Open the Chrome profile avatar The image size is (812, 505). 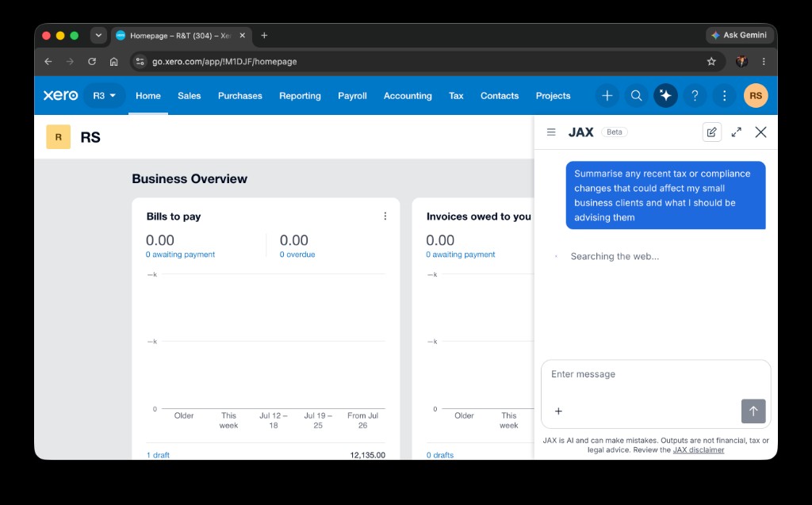click(x=741, y=62)
